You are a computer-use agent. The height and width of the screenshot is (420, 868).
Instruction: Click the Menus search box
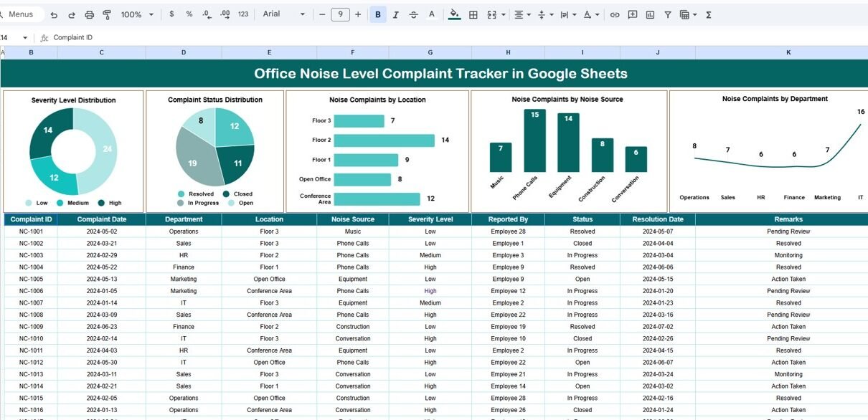point(22,14)
